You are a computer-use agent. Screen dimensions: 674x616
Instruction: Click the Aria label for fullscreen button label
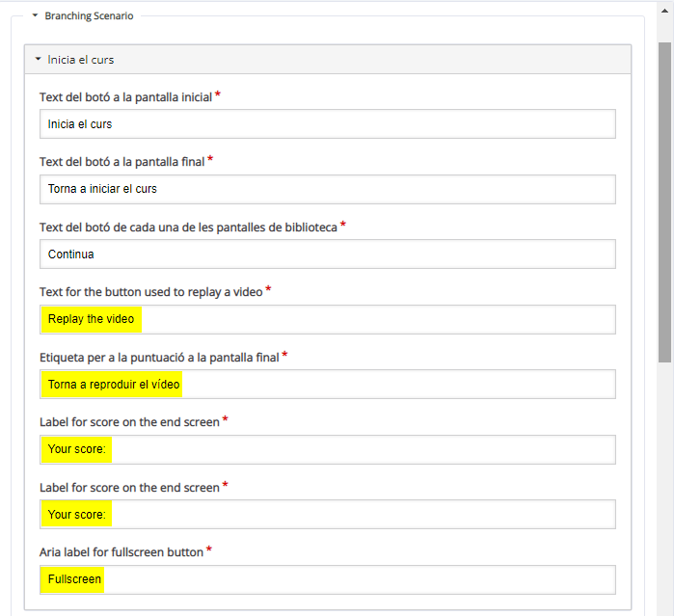pos(121,552)
